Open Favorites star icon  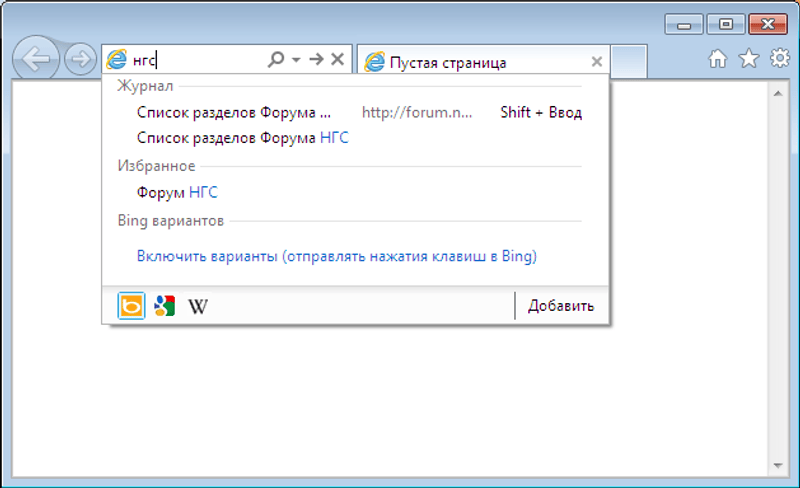tap(748, 60)
